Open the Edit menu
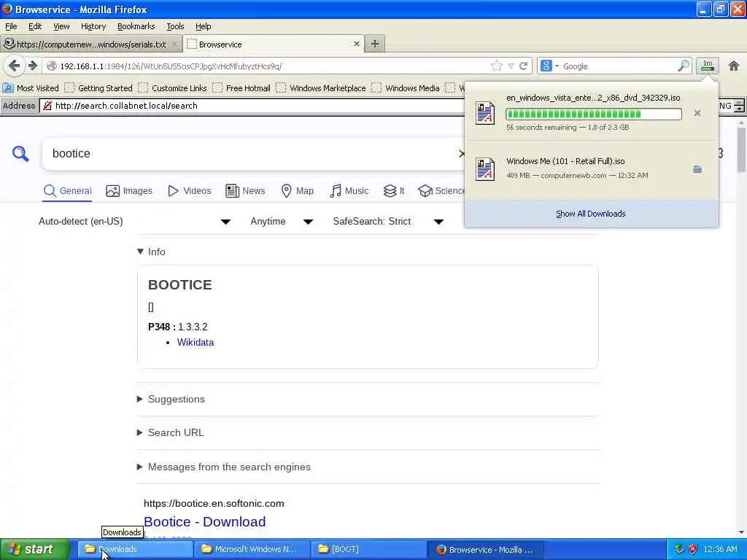 (x=35, y=26)
